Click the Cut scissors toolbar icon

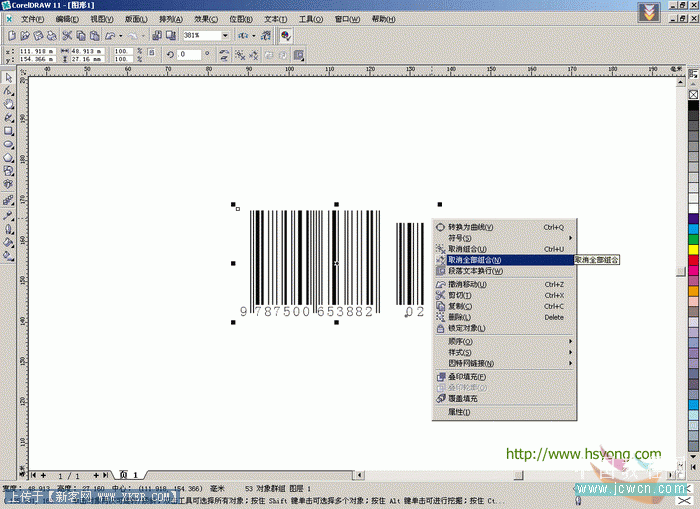coord(67,35)
